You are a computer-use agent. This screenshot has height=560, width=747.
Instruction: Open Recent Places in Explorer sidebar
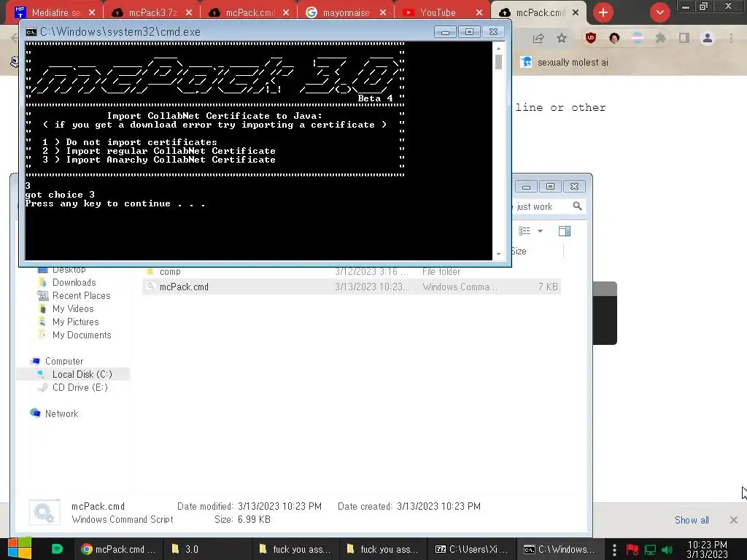click(81, 296)
